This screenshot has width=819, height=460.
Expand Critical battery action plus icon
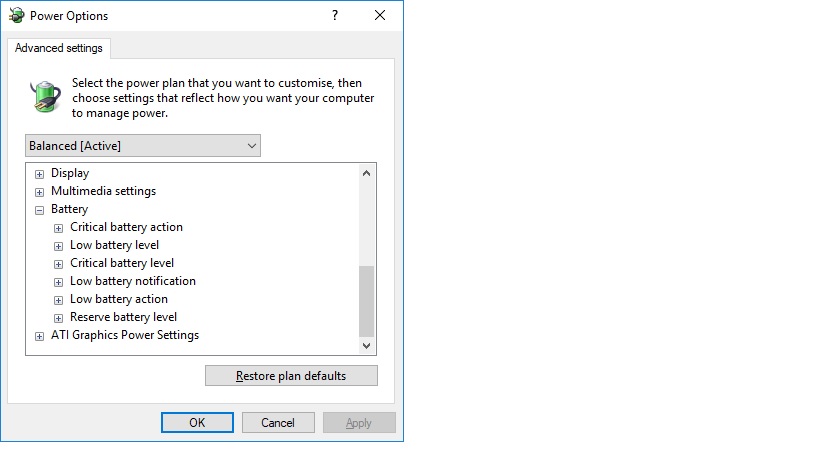pyautogui.click(x=58, y=228)
